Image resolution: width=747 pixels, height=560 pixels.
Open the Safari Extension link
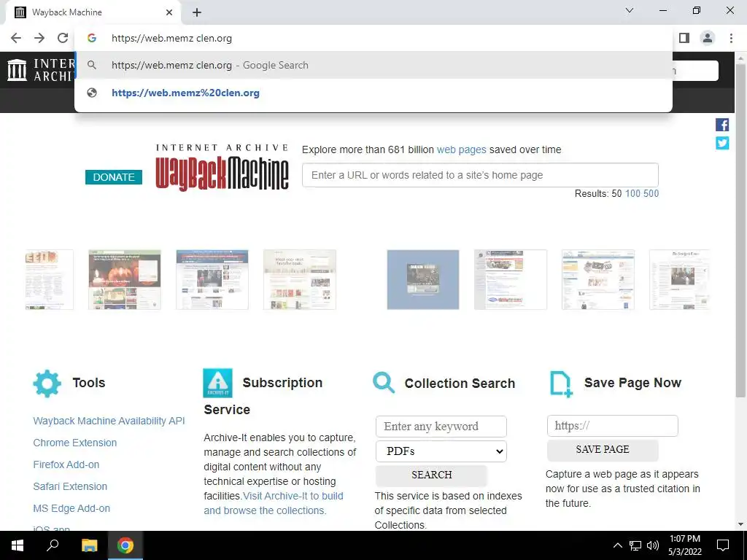[70, 486]
